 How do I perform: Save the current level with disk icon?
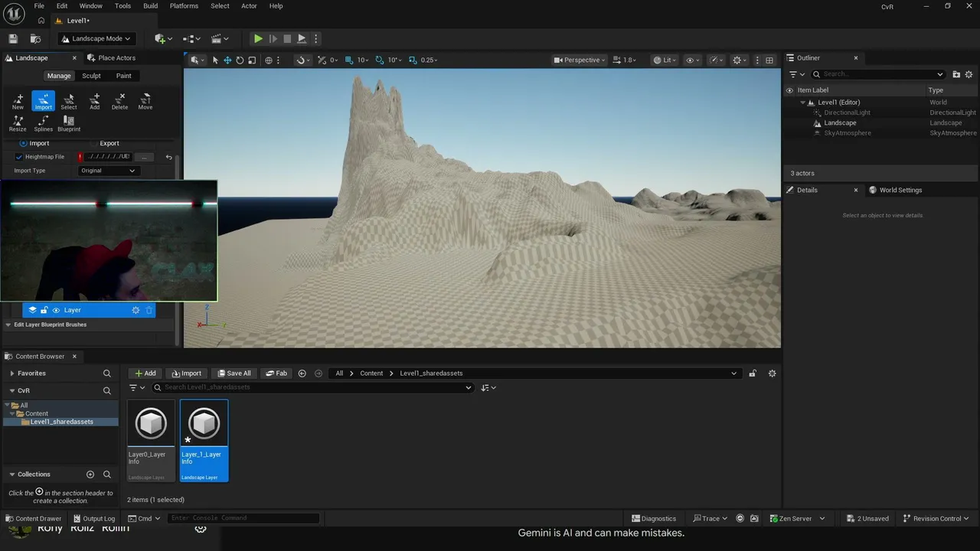coord(13,38)
